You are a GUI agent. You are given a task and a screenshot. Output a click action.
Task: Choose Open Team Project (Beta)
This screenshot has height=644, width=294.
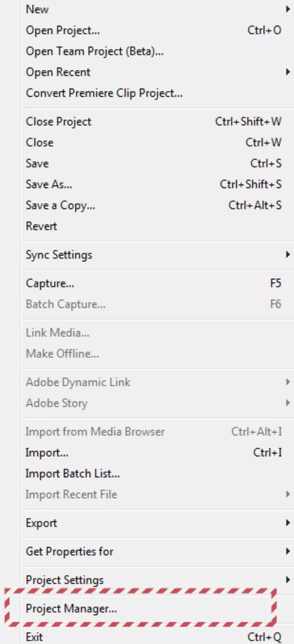coord(95,51)
